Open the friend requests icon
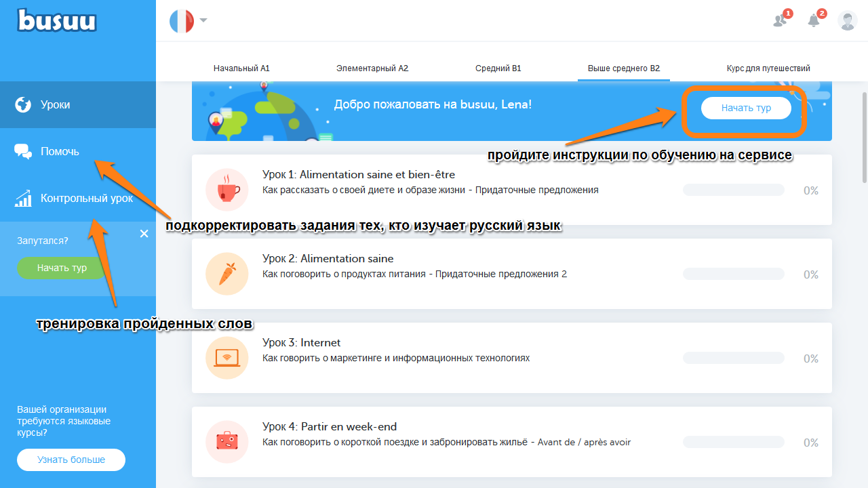The height and width of the screenshot is (488, 868). coord(781,20)
